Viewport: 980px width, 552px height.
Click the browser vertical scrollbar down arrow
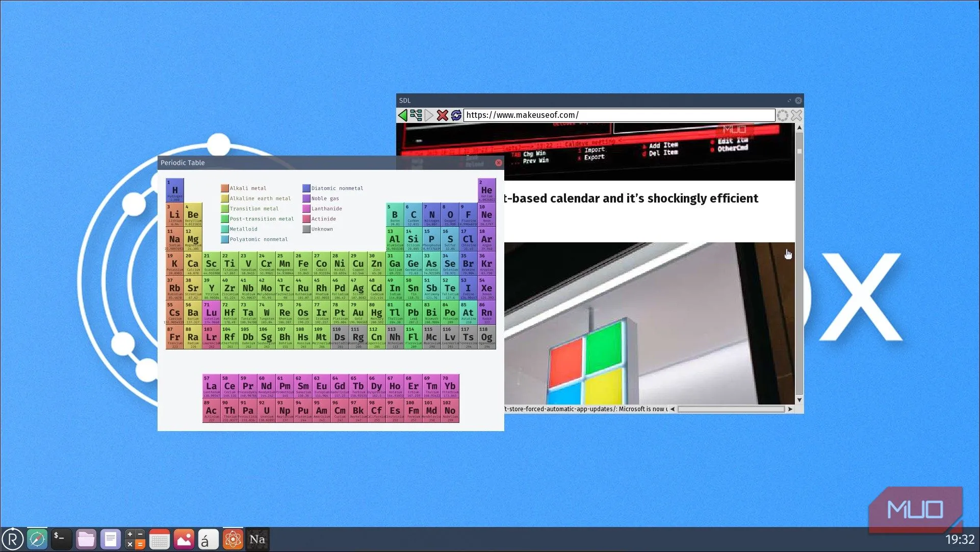pyautogui.click(x=799, y=400)
